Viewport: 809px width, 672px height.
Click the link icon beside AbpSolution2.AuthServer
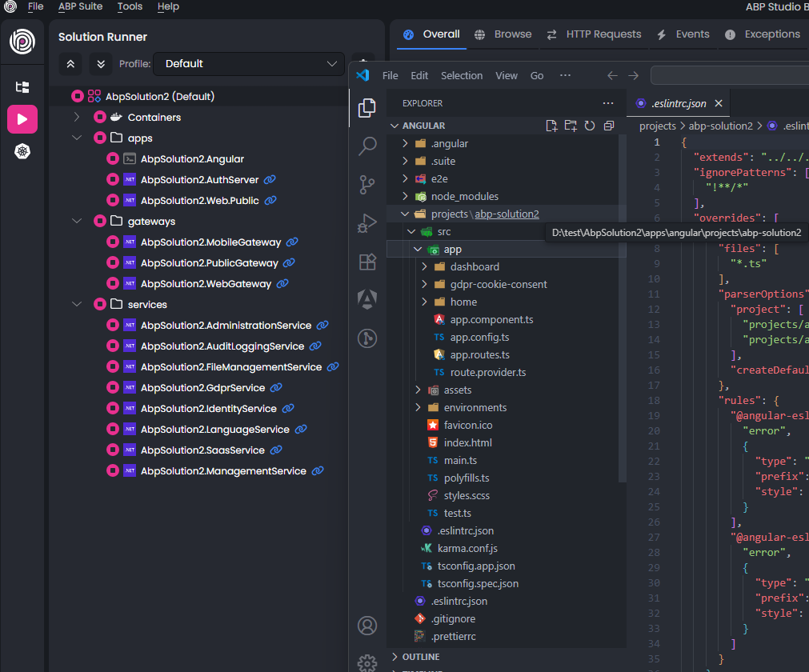(x=270, y=180)
